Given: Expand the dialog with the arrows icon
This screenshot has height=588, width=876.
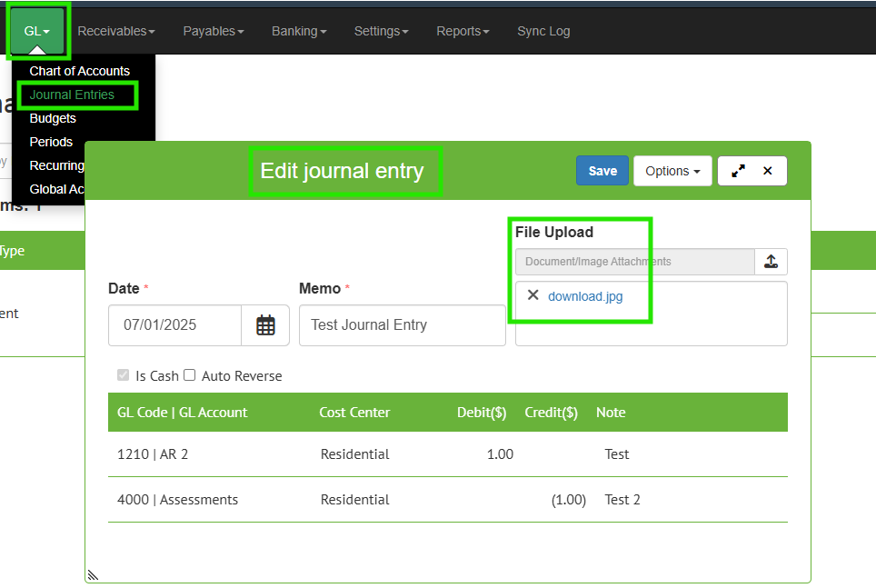Looking at the screenshot, I should (738, 171).
